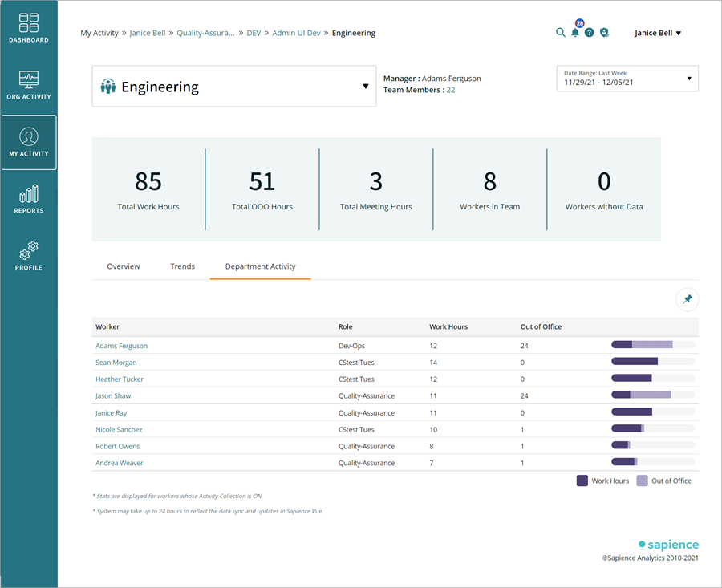
Task: Open Reports from sidebar
Action: coord(29,199)
